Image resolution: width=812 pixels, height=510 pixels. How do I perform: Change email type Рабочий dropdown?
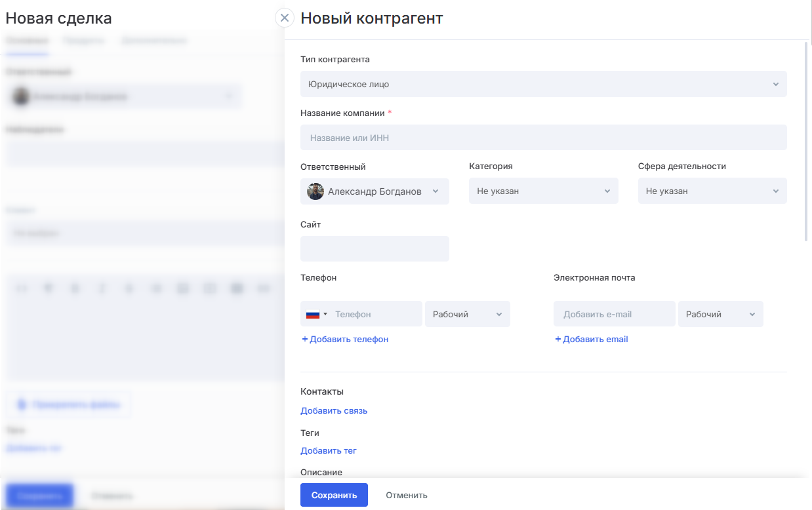point(720,315)
